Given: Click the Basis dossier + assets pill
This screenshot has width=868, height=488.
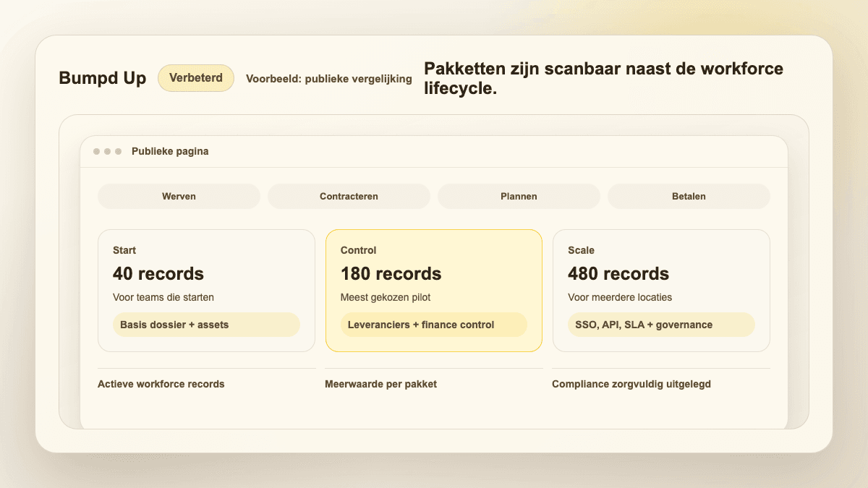Looking at the screenshot, I should point(206,325).
